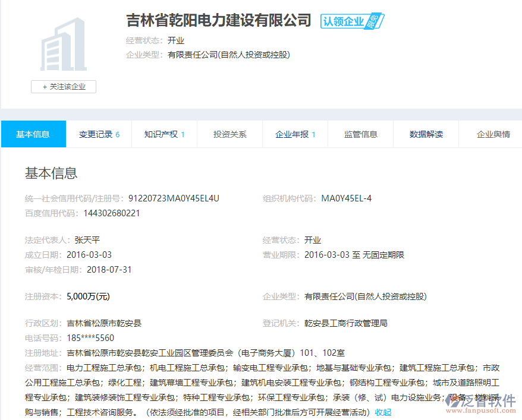Click the company name 吉林省乾阳电力建设有限公司 title
Image resolution: width=522 pixels, height=420 pixels.
(x=219, y=21)
